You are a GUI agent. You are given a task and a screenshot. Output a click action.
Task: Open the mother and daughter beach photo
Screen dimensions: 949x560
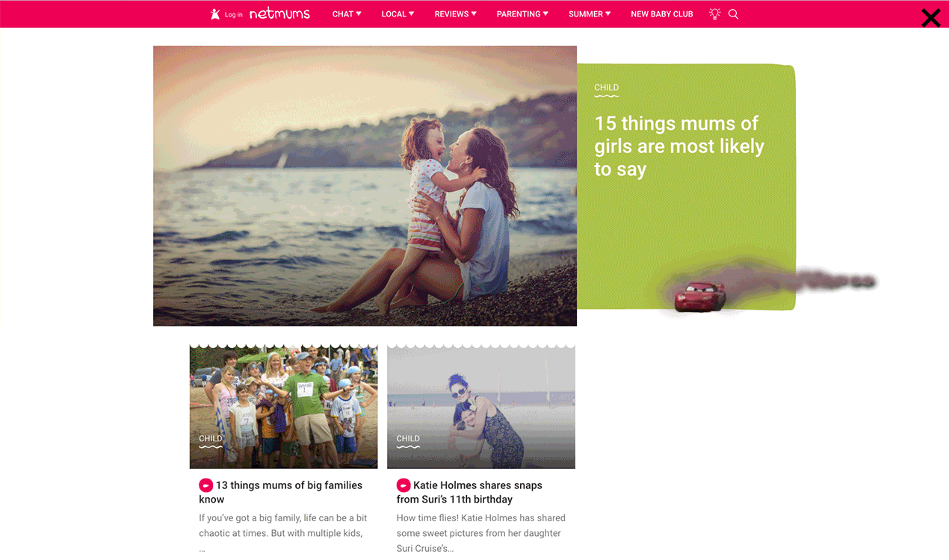click(365, 186)
